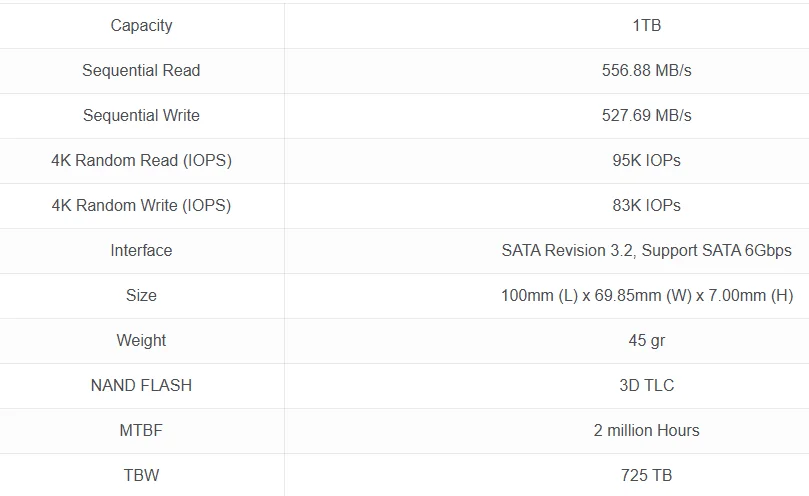Select the 83K IOPs value
The height and width of the screenshot is (496, 809).
click(646, 205)
